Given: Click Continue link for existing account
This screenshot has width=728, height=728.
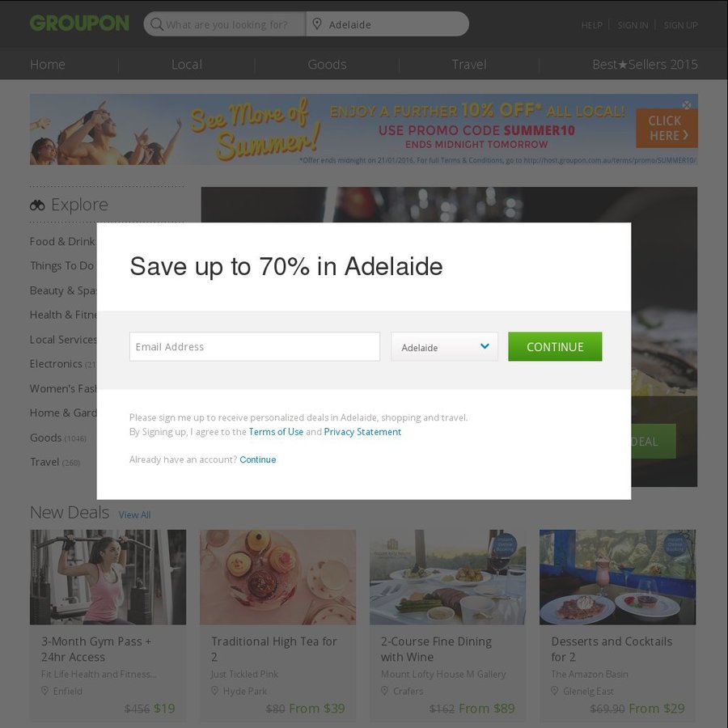Looking at the screenshot, I should (258, 459).
